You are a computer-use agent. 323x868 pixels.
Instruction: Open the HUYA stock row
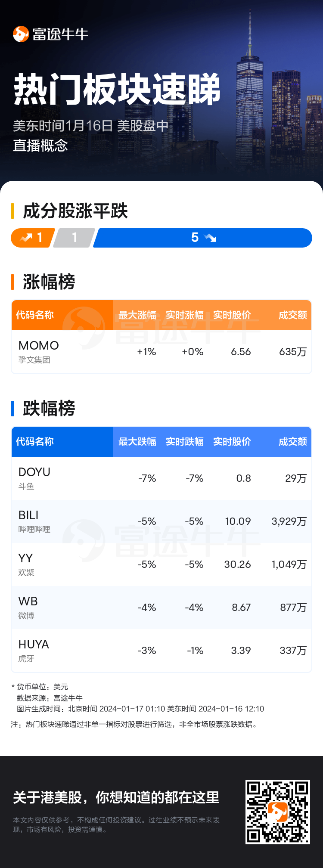coord(161,651)
